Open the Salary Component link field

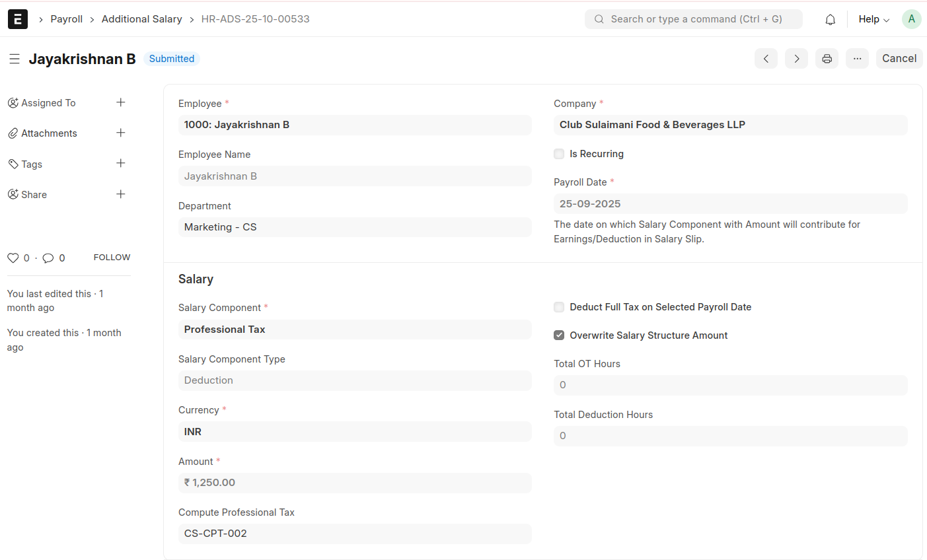coord(354,330)
